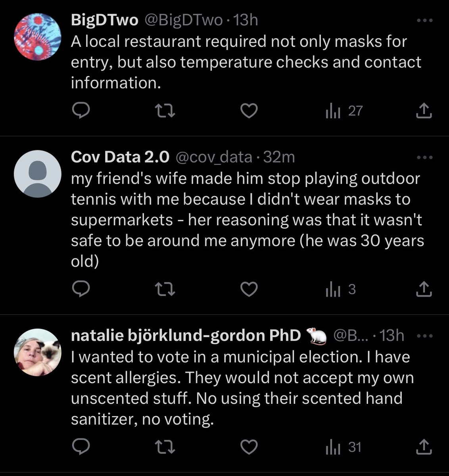Open natalie björklund-gordon PhD's profile name

pos(186,336)
